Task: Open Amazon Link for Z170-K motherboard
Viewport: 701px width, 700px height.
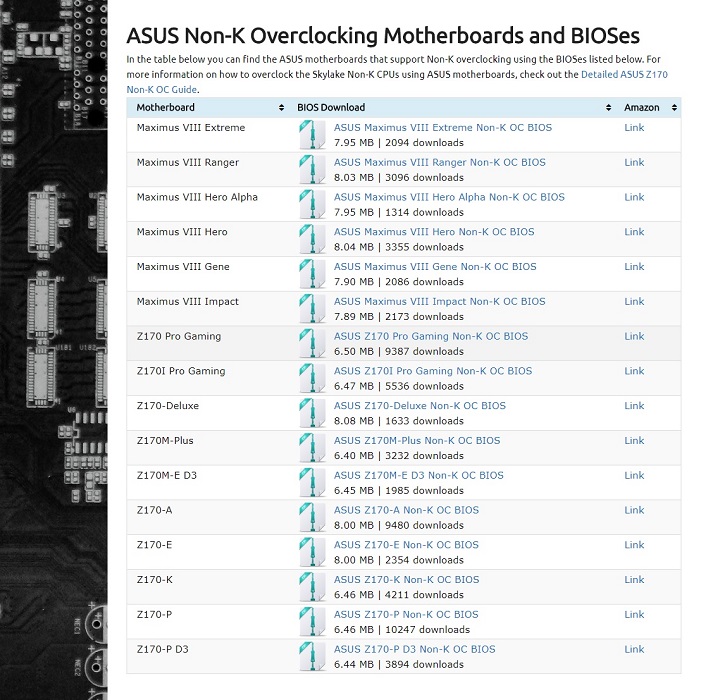Action: click(x=634, y=580)
